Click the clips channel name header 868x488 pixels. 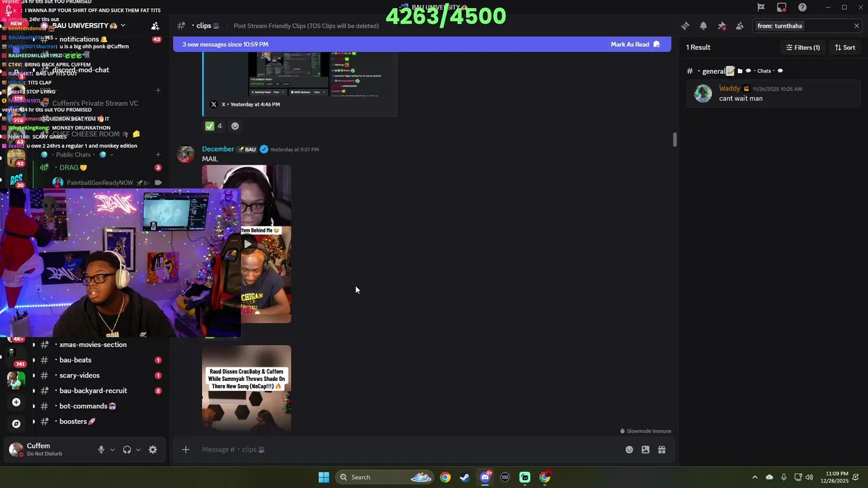204,26
